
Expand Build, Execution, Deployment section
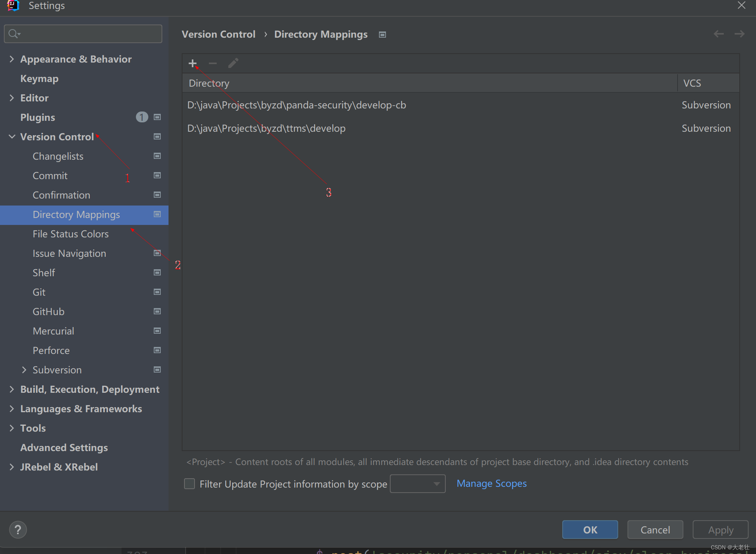pos(12,389)
